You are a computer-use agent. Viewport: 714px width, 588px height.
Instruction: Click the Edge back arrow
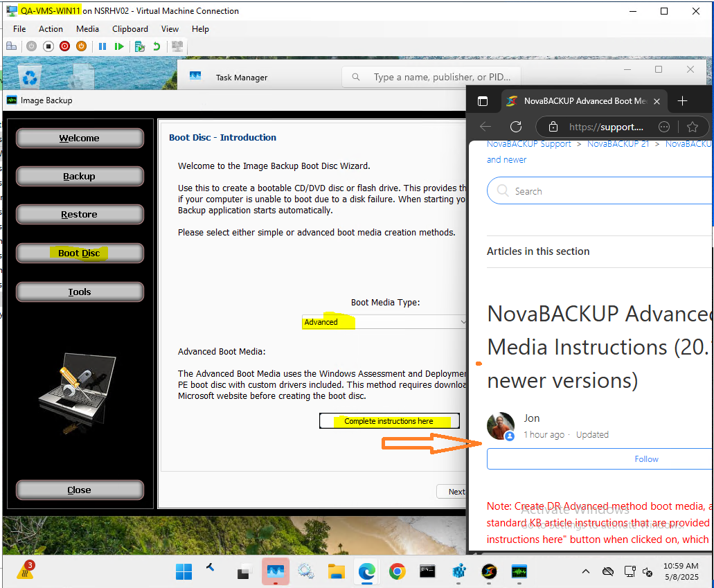coord(485,127)
